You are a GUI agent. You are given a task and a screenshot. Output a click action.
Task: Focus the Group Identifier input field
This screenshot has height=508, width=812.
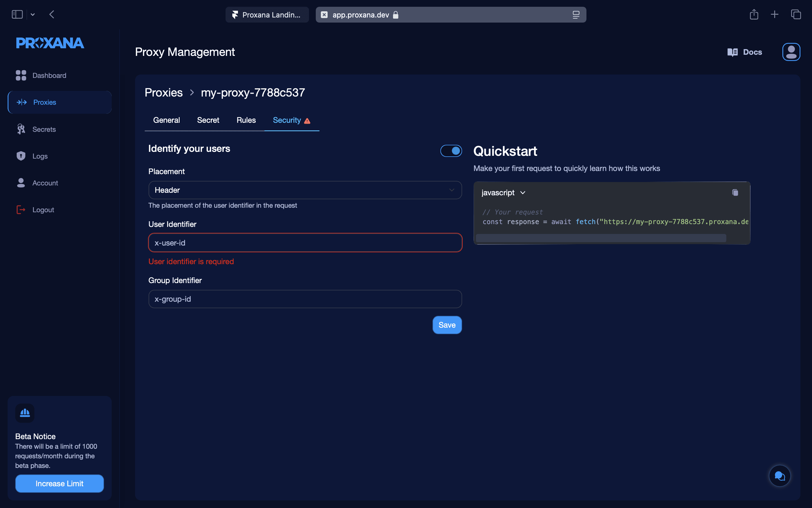point(305,299)
